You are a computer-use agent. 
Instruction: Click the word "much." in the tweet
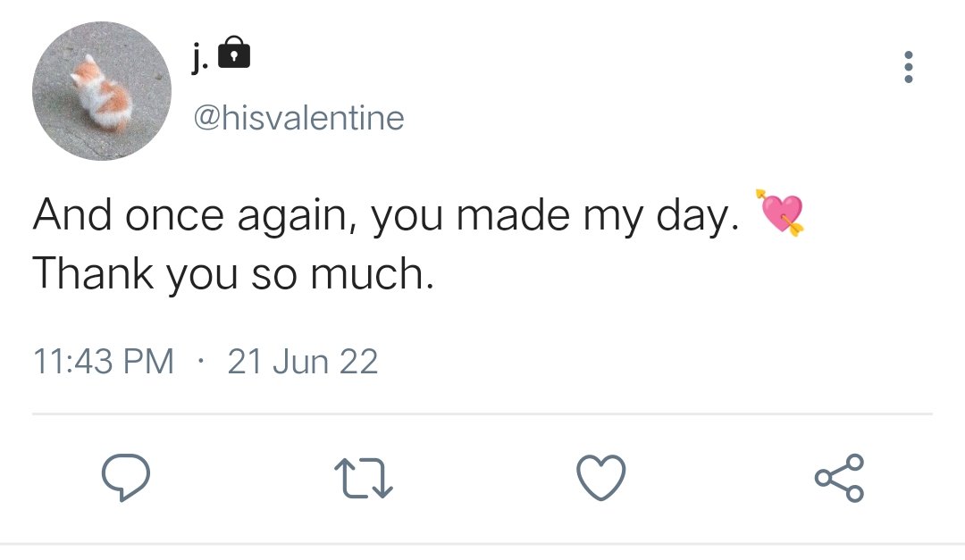pos(372,274)
